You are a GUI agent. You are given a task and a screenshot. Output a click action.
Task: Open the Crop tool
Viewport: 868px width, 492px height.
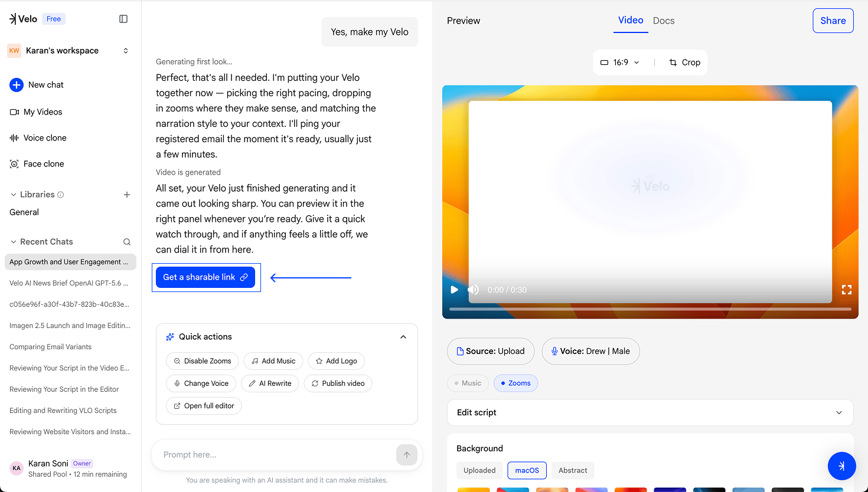pyautogui.click(x=685, y=63)
